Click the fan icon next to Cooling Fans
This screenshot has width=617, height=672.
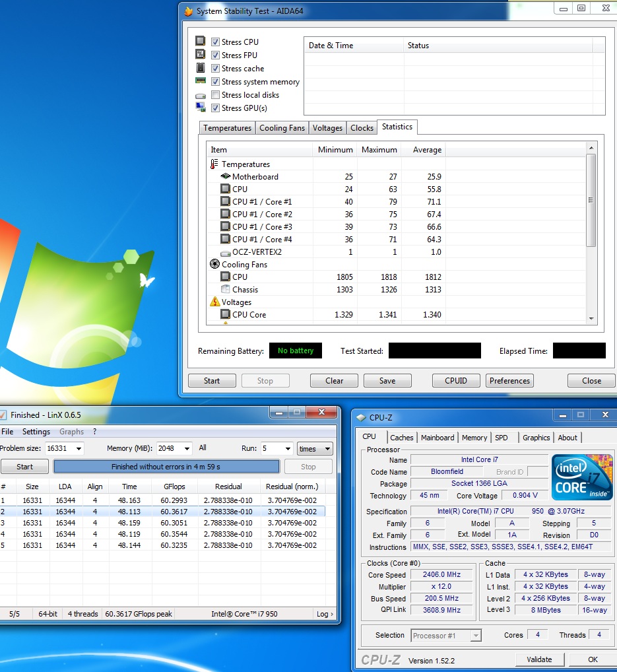(x=214, y=264)
